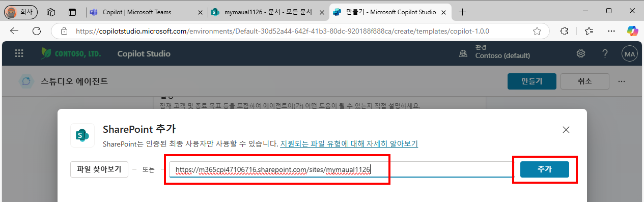Click the 스튜디오 에이전트 agent icon
The width and height of the screenshot is (644, 202).
coord(26,81)
